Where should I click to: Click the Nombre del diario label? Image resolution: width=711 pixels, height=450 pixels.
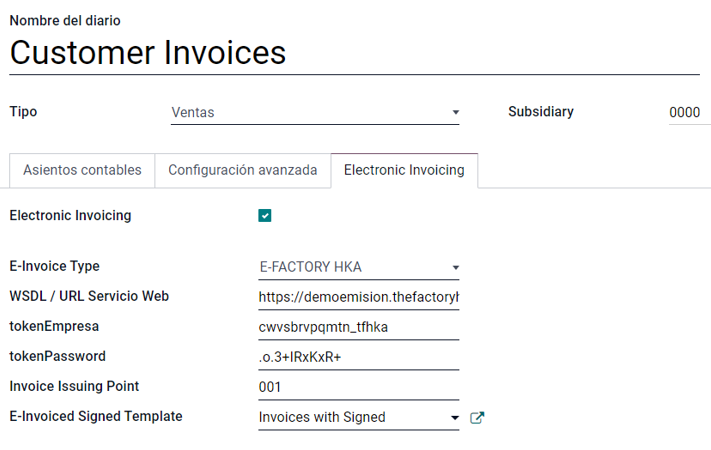[x=65, y=20]
